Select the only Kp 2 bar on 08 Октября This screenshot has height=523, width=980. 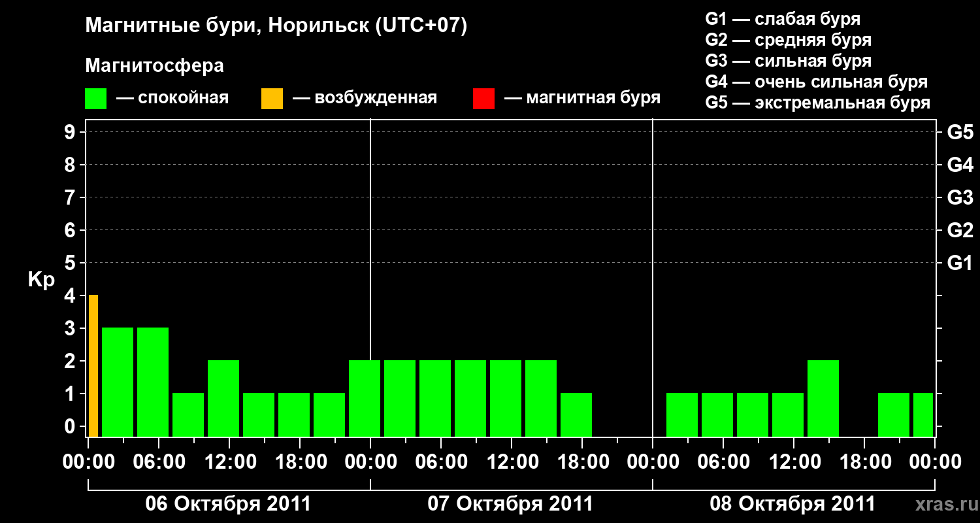[x=823, y=398]
